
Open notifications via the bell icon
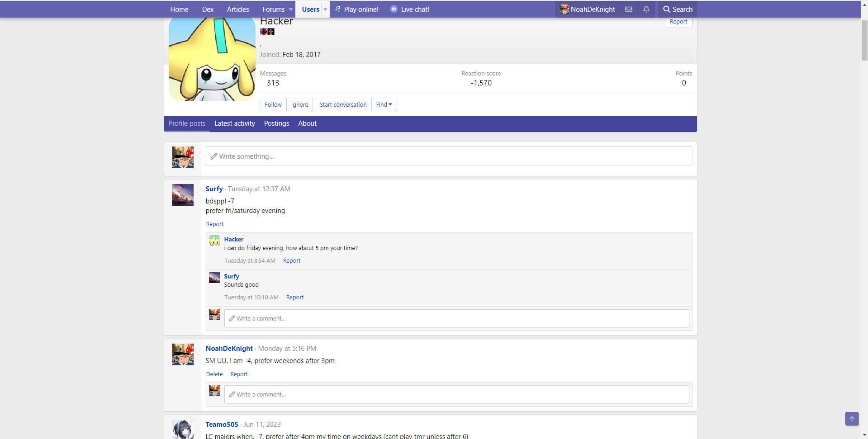(x=645, y=9)
